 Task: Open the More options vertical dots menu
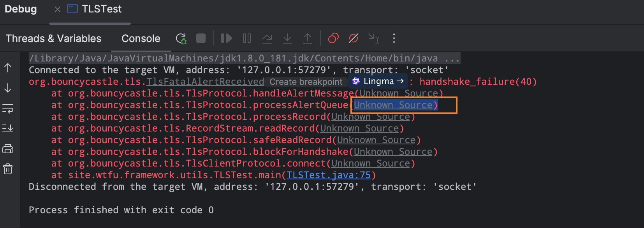394,39
